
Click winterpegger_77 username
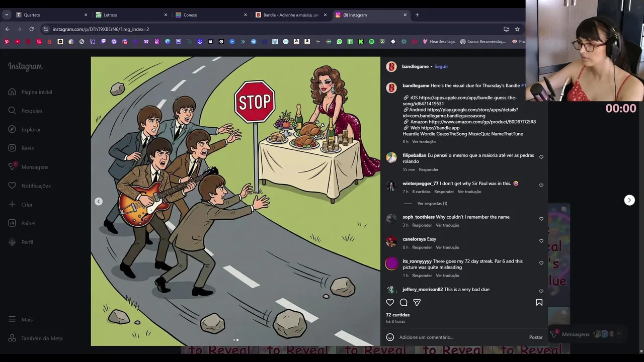[421, 184]
